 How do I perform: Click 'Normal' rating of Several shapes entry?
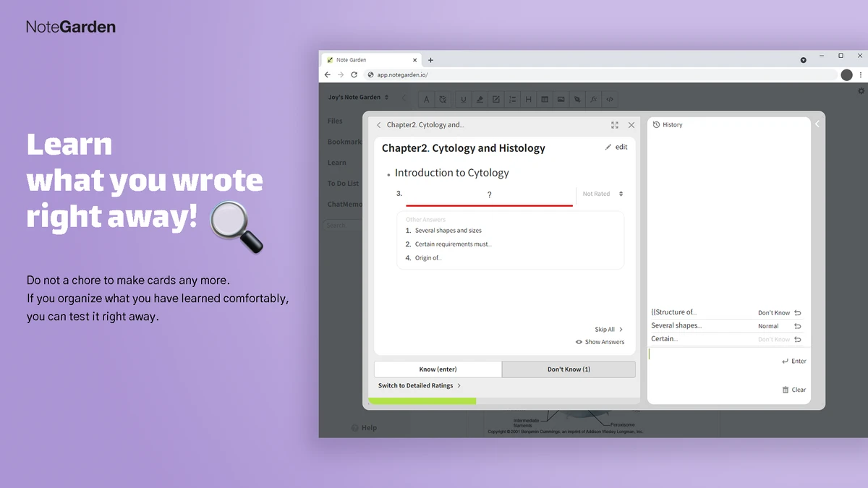(768, 326)
